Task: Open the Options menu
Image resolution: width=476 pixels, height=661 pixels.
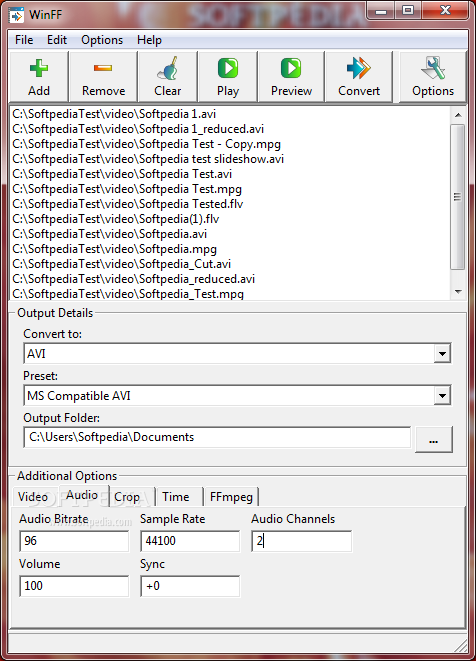Action: click(102, 40)
